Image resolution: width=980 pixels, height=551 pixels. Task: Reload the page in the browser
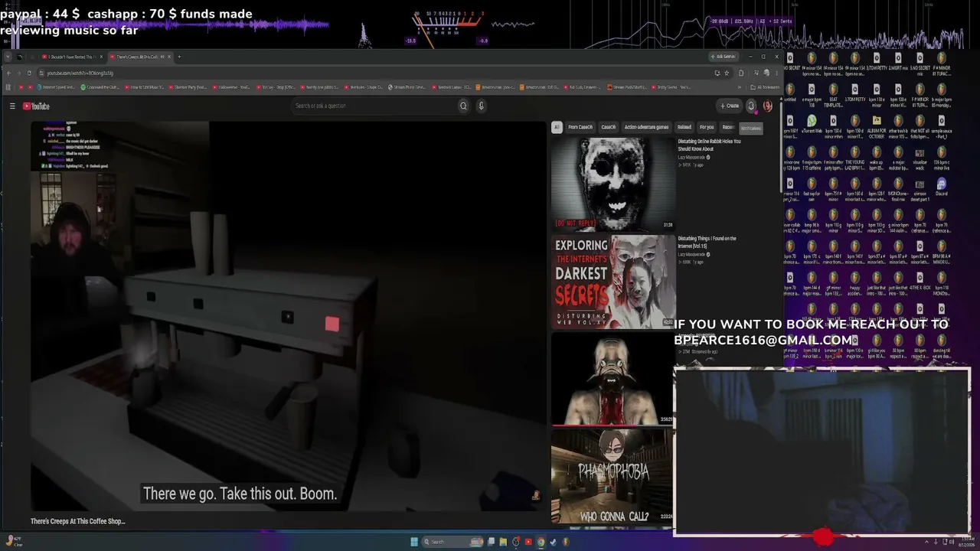point(29,73)
